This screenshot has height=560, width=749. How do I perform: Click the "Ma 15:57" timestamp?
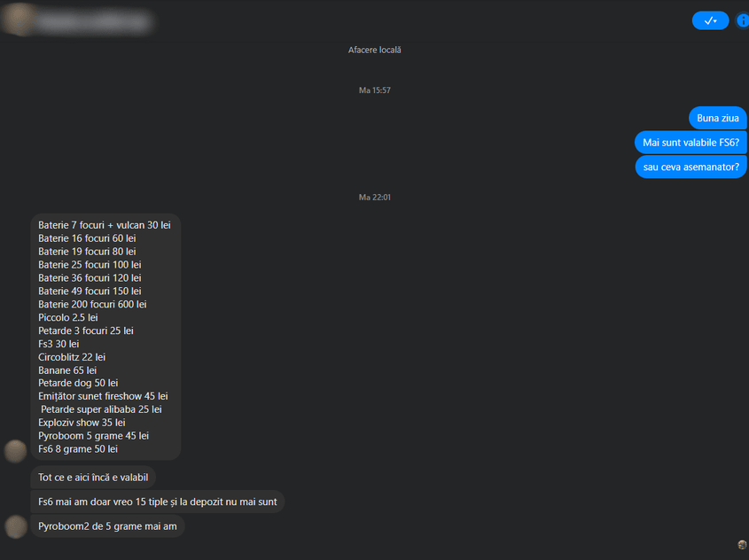pyautogui.click(x=374, y=90)
